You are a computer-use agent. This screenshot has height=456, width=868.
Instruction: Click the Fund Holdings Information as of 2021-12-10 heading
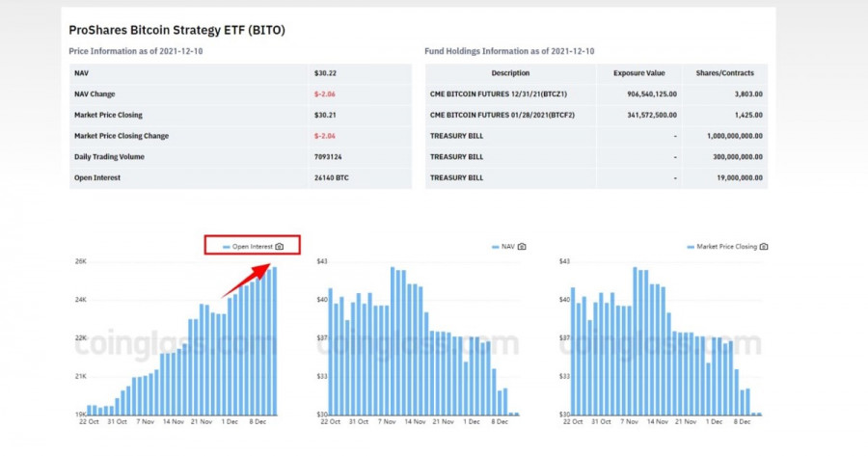(x=509, y=51)
